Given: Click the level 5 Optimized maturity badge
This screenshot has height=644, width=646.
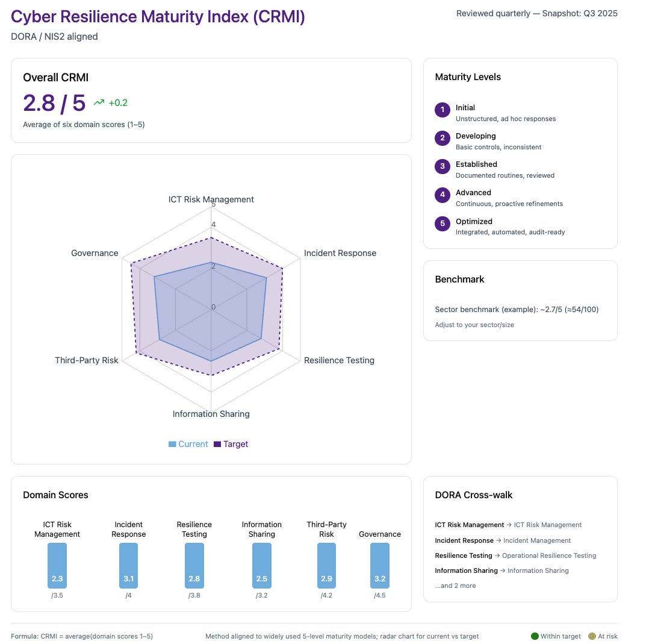Looking at the screenshot, I should click(442, 224).
